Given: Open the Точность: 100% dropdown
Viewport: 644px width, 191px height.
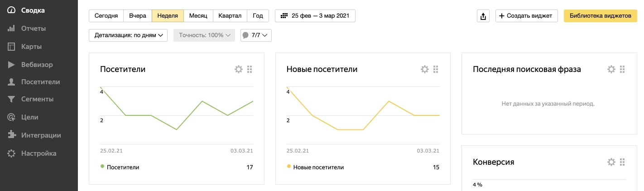Looking at the screenshot, I should [x=204, y=35].
